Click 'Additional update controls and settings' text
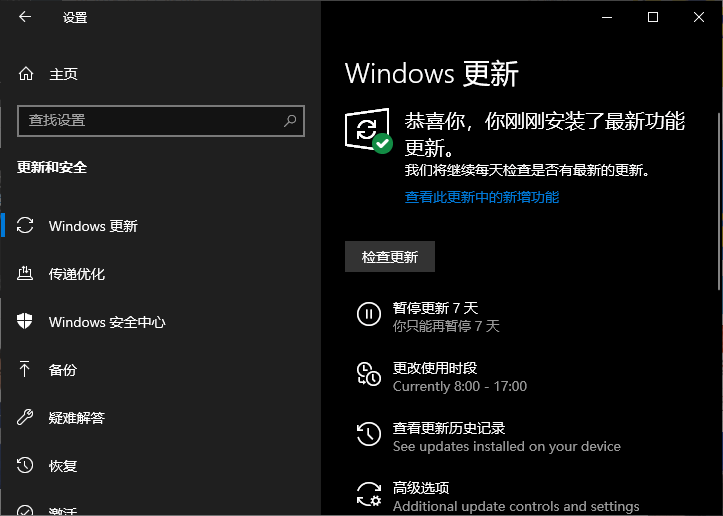The width and height of the screenshot is (723, 516). [x=516, y=506]
